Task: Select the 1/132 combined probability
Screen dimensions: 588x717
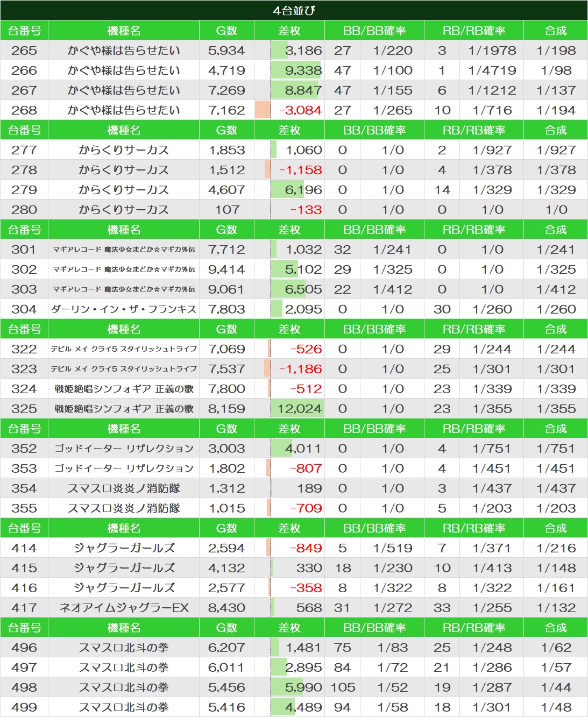Action: point(556,608)
